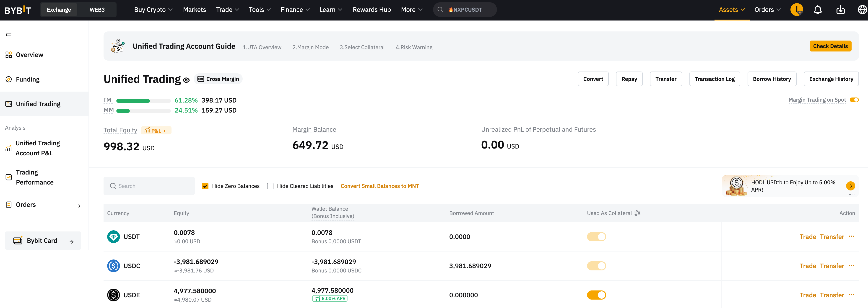
Task: Click the Check Details button
Action: coord(830,46)
